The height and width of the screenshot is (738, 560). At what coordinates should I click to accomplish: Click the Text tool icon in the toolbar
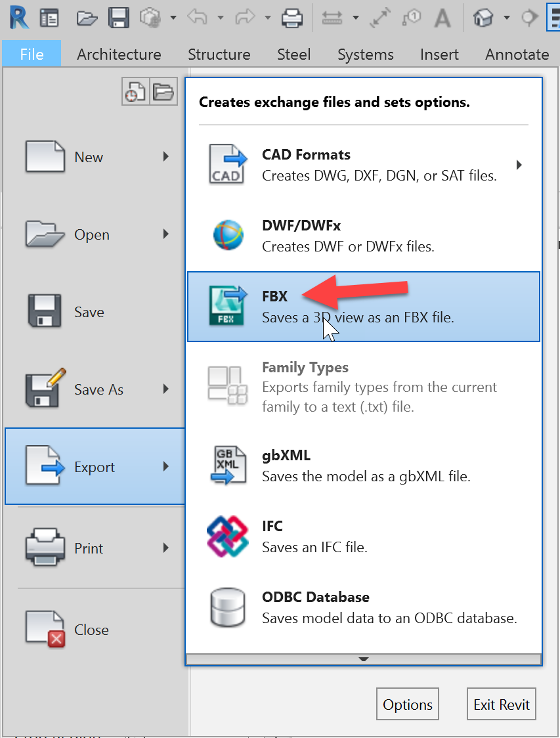[443, 18]
